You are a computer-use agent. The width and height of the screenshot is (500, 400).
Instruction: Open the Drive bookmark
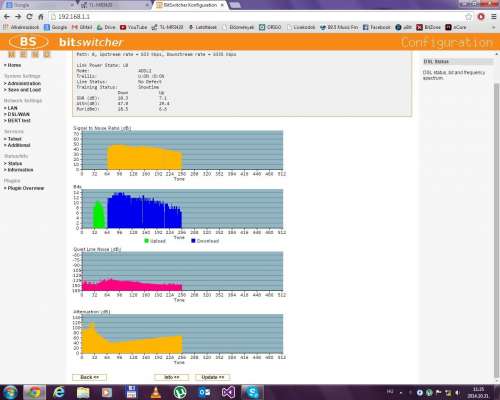[x=106, y=27]
